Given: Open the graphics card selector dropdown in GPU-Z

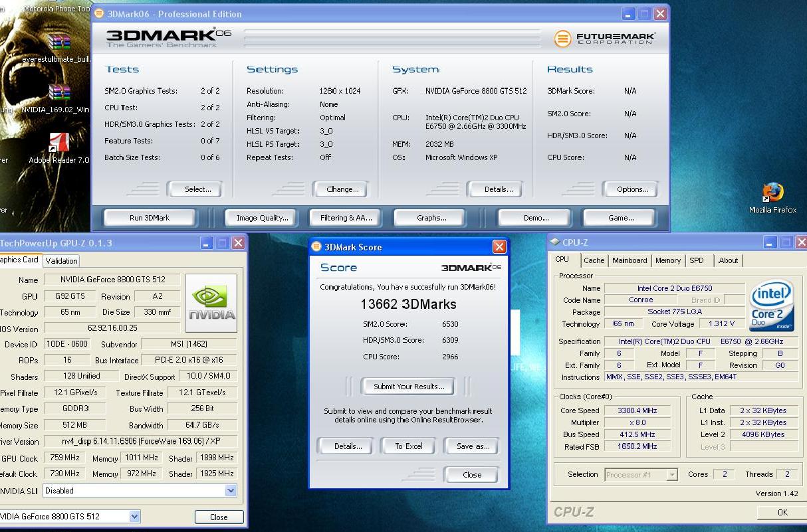Looking at the screenshot, I should (x=134, y=516).
